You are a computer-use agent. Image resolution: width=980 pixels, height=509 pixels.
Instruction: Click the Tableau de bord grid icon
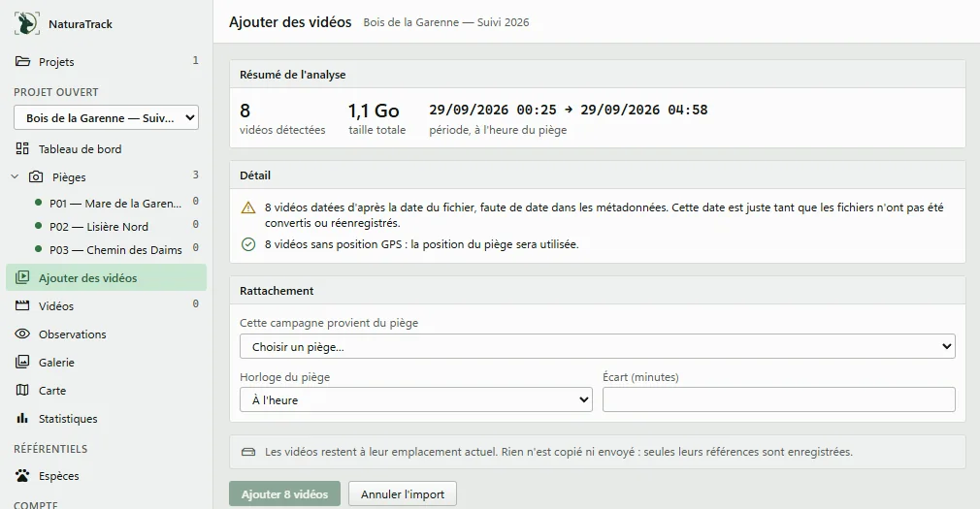22,148
